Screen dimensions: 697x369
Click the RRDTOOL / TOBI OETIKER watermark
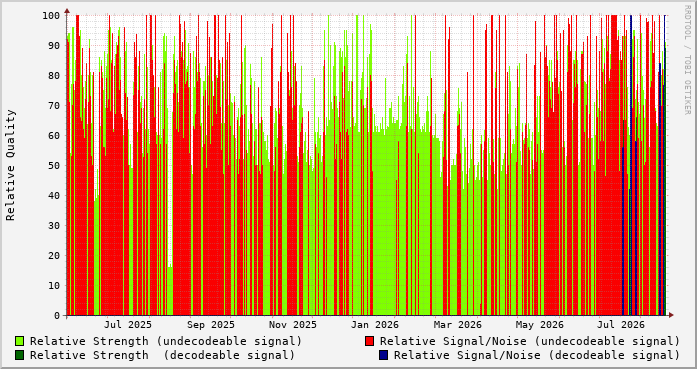tap(687, 59)
